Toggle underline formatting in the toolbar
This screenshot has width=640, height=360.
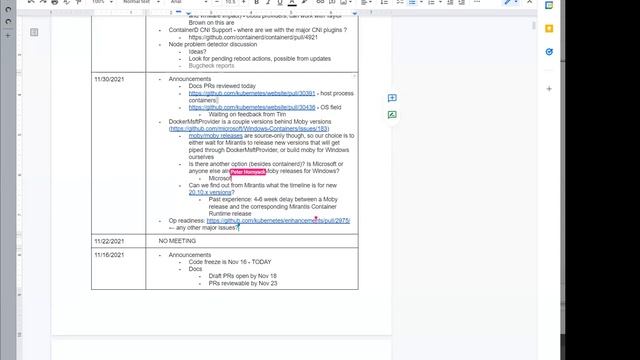[280, 2]
